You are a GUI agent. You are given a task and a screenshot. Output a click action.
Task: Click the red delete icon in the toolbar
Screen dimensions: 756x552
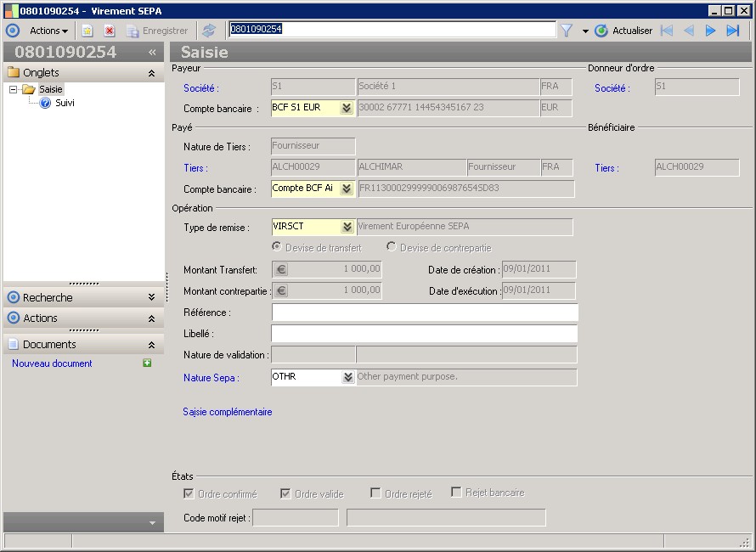click(110, 31)
